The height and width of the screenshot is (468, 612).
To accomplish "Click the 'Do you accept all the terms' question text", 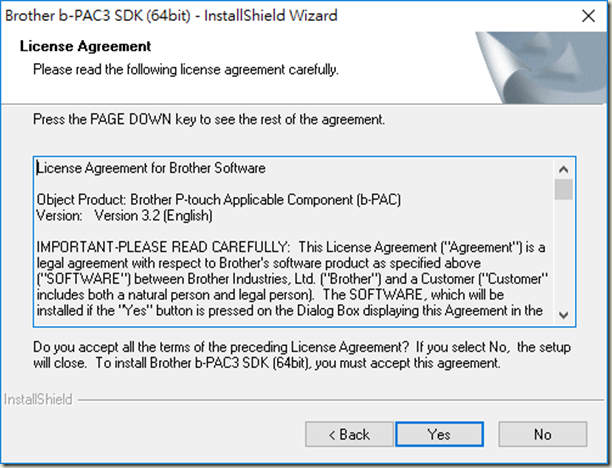I will (302, 355).
